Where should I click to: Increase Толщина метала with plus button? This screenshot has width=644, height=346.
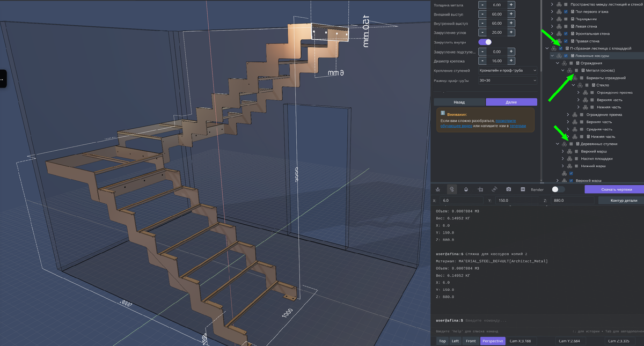coord(511,5)
